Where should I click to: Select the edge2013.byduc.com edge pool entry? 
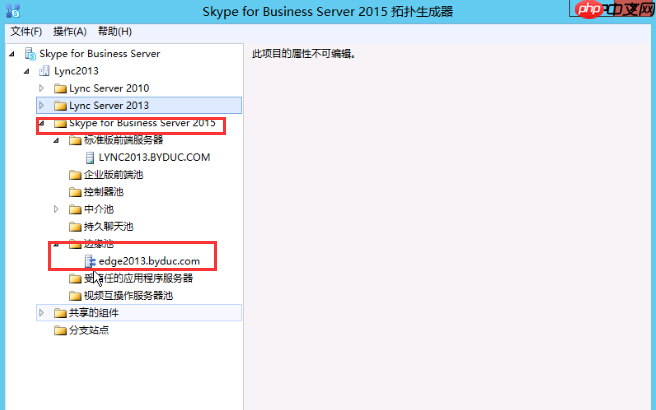click(x=149, y=261)
